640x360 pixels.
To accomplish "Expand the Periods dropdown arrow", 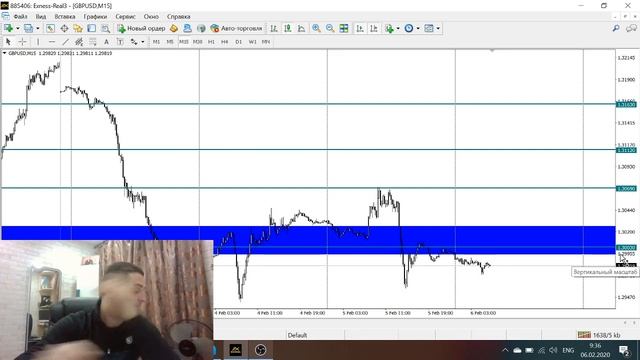I will 418,29.
